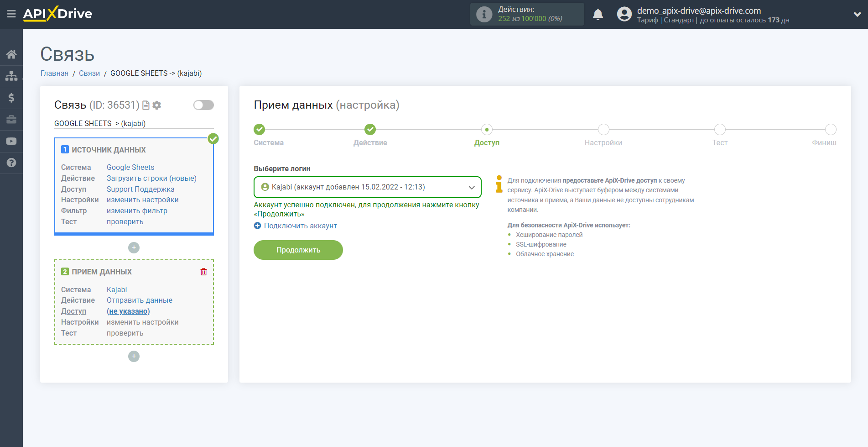Image resolution: width=868 pixels, height=447 pixels.
Task: Click изменить настройки in receiver block
Action: [x=143, y=322]
